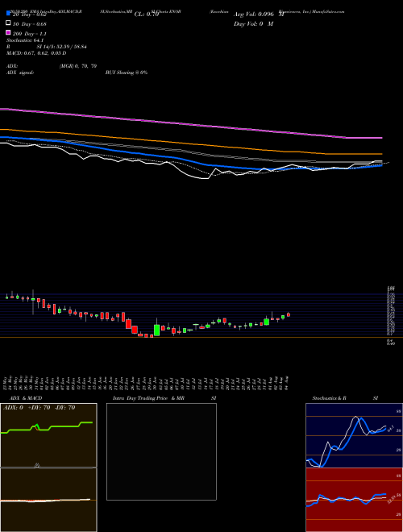
Task: Click the 'Stochastics & R' panel title
Action: pyautogui.click(x=329, y=398)
